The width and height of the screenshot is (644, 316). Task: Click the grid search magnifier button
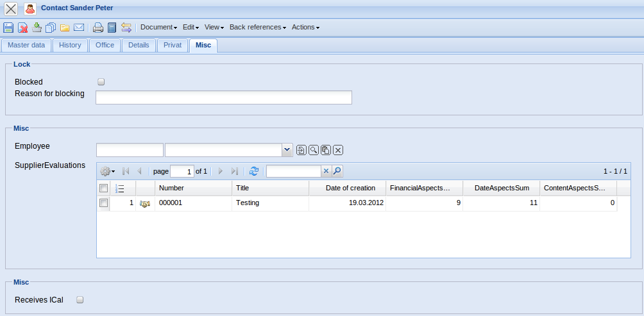click(x=337, y=171)
